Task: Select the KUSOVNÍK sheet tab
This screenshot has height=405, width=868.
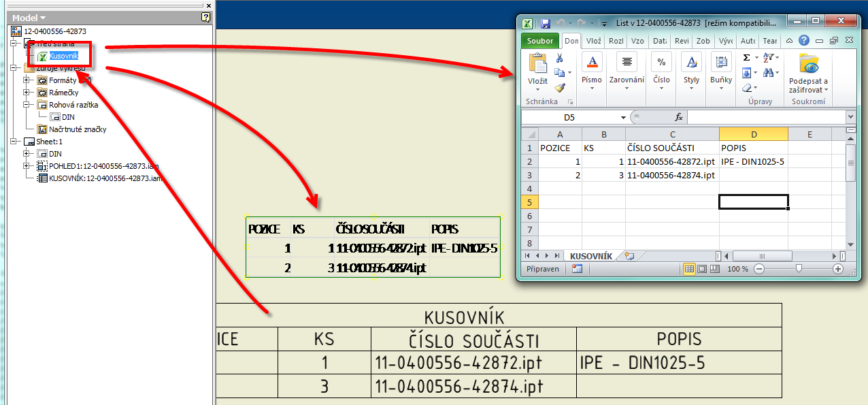Action: 590,256
